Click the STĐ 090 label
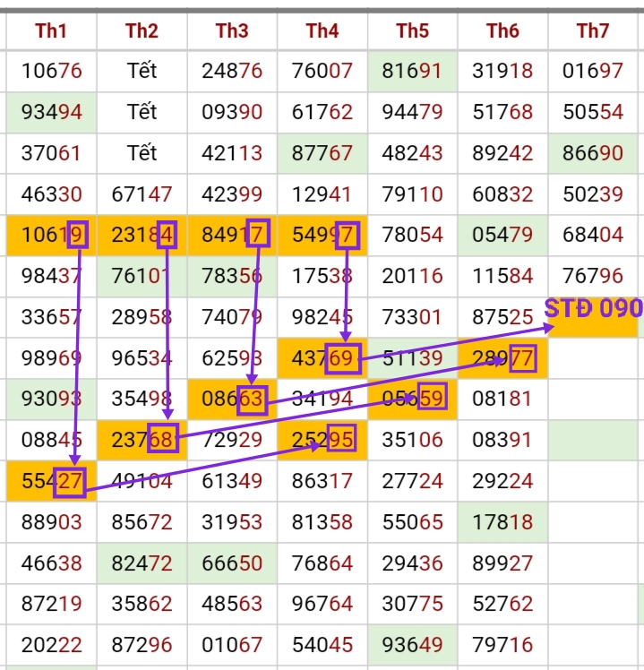This screenshot has width=644, height=670. (593, 310)
